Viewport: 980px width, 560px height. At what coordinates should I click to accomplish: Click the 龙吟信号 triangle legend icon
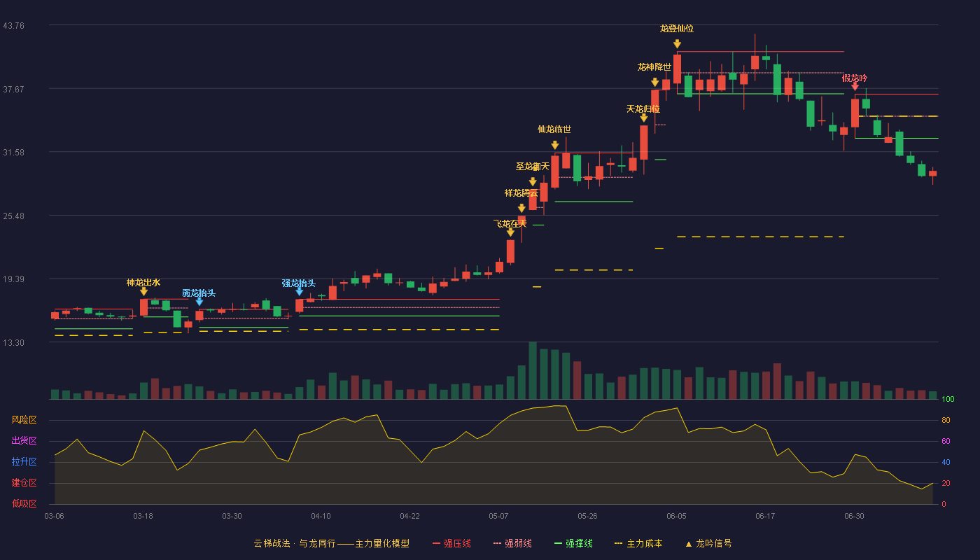pos(688,543)
